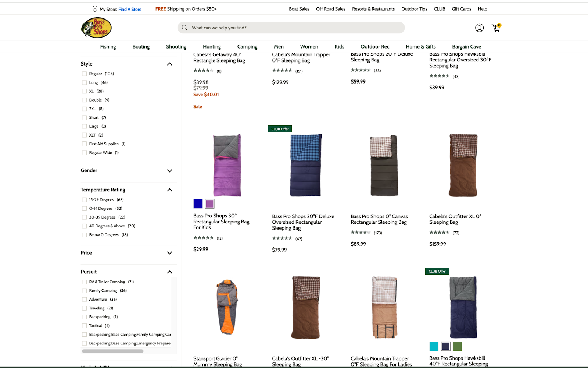The width and height of the screenshot is (588, 368).
Task: Click star rating of Cabela's Getaway 40° bag
Action: coord(203,71)
